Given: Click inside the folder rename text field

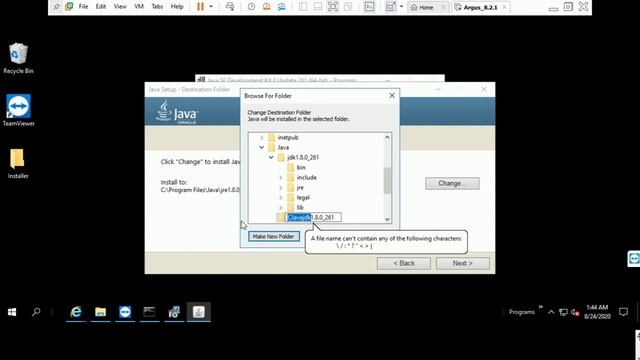Looking at the screenshot, I should pyautogui.click(x=313, y=218).
